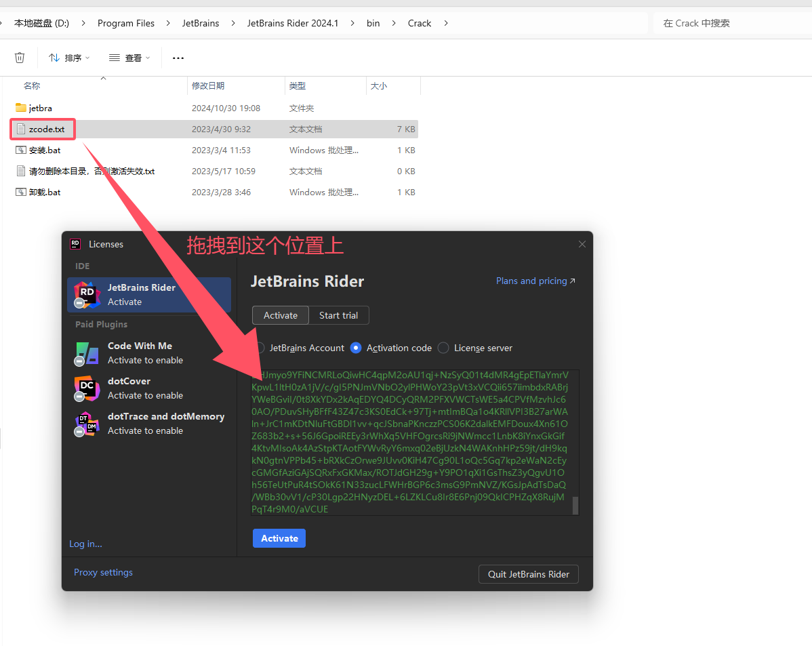Click the Log in... link

pyautogui.click(x=85, y=544)
